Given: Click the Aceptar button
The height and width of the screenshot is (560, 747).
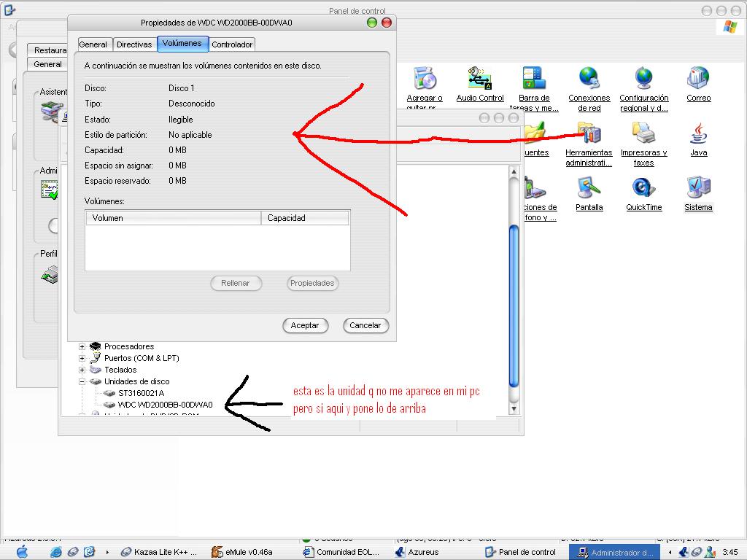Looking at the screenshot, I should tap(305, 325).
